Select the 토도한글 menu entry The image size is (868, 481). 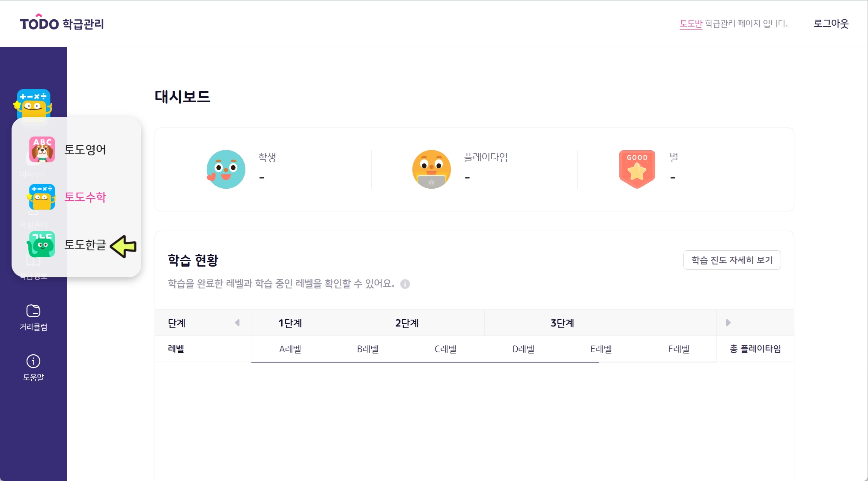tap(85, 245)
